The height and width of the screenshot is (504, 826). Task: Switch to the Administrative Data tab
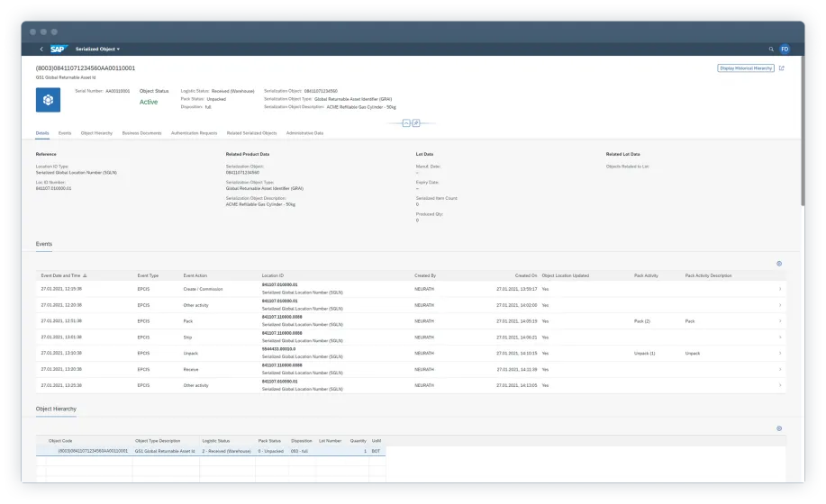pyautogui.click(x=304, y=132)
